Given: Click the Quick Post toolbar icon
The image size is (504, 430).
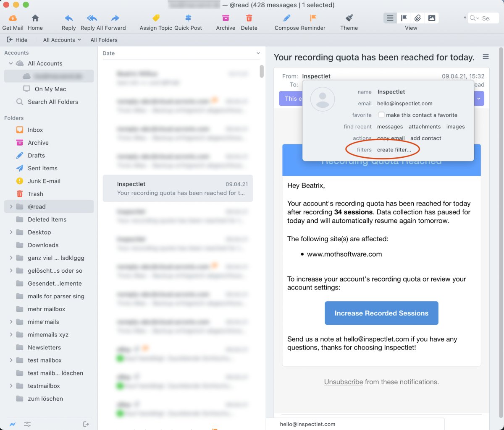Looking at the screenshot, I should tap(188, 18).
